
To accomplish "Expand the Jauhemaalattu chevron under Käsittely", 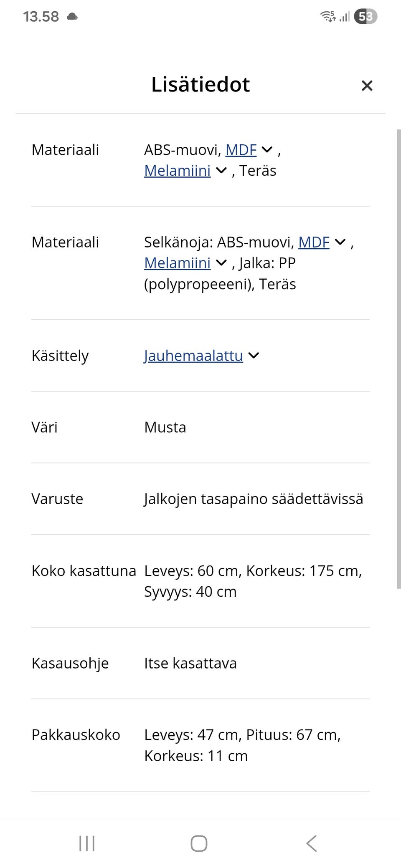I will click(254, 356).
